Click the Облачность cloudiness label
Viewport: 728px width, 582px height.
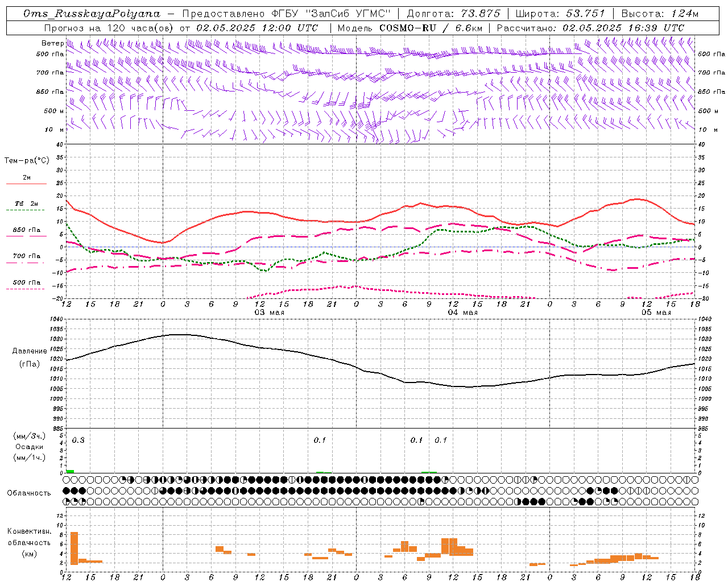29,493
